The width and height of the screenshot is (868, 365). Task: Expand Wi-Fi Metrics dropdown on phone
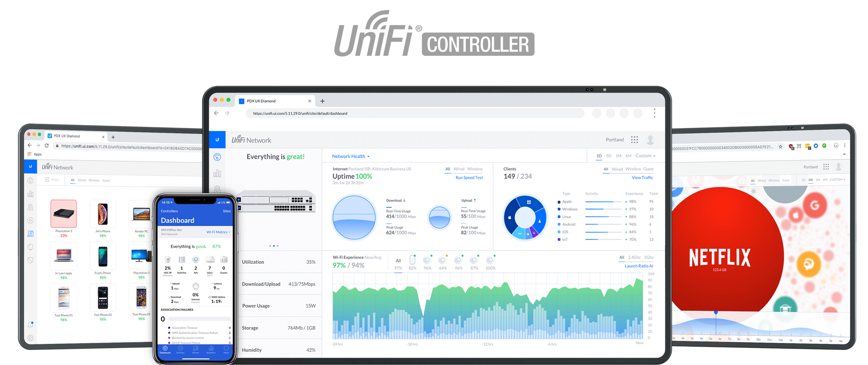coord(219,232)
